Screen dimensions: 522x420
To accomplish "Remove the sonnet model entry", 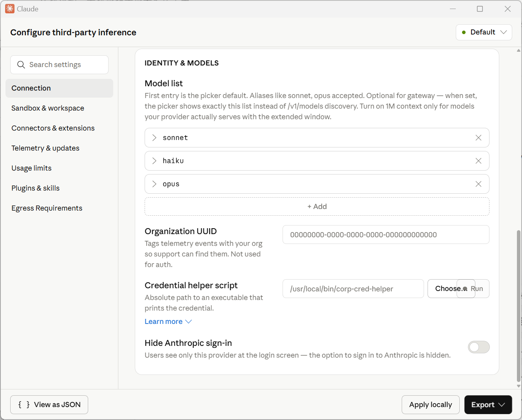I will click(478, 138).
